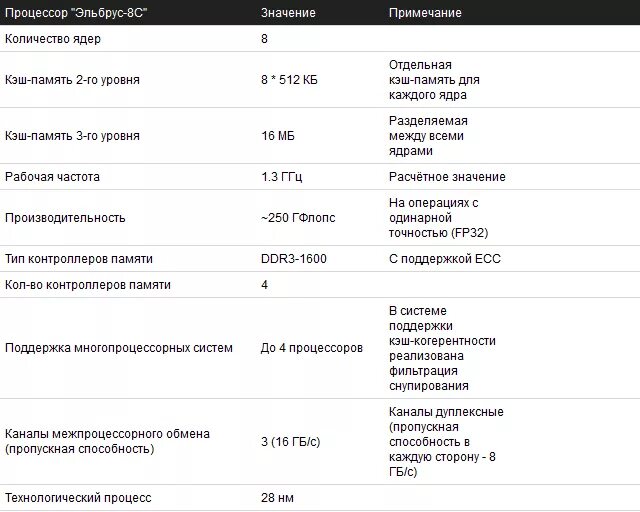The image size is (640, 512).
Task: Click the '3 (16 ГБ/с)' value
Action: click(x=291, y=441)
